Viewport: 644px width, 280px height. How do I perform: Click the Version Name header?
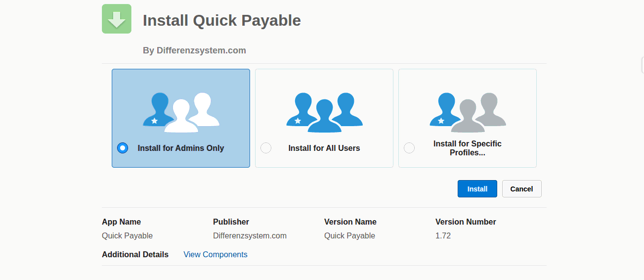350,222
